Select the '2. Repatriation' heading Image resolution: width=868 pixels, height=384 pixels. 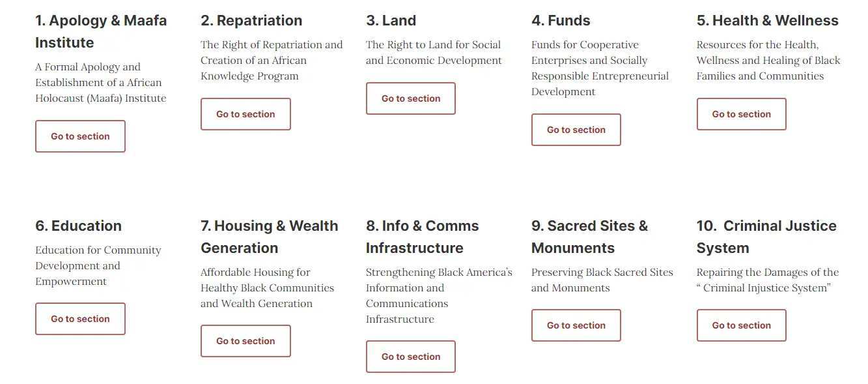pyautogui.click(x=251, y=21)
